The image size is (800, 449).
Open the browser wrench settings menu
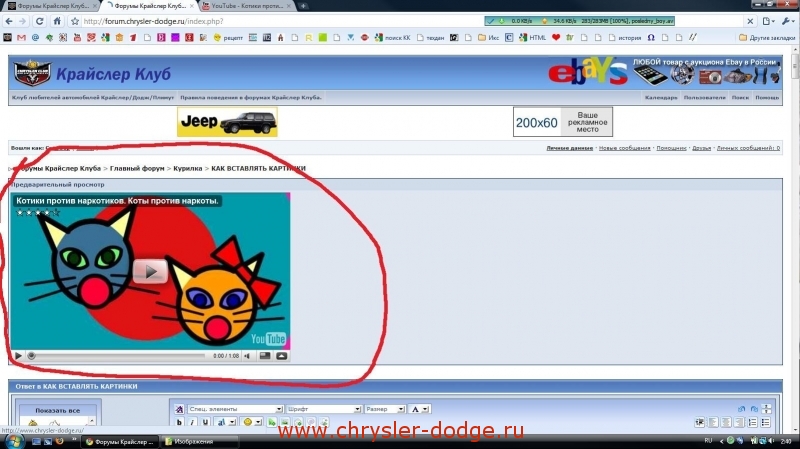click(x=788, y=21)
